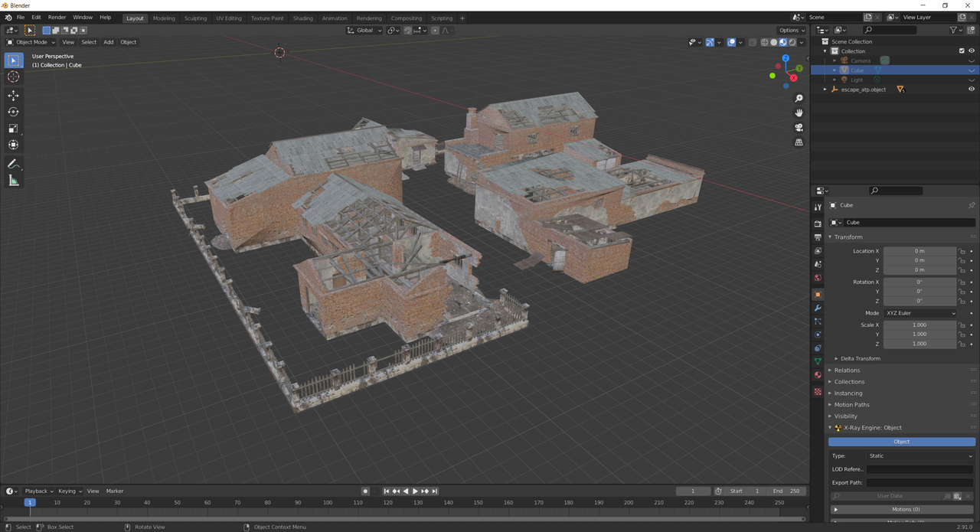Screen dimensions: 980x532
Task: Click the Scale X value field
Action: [920, 325]
